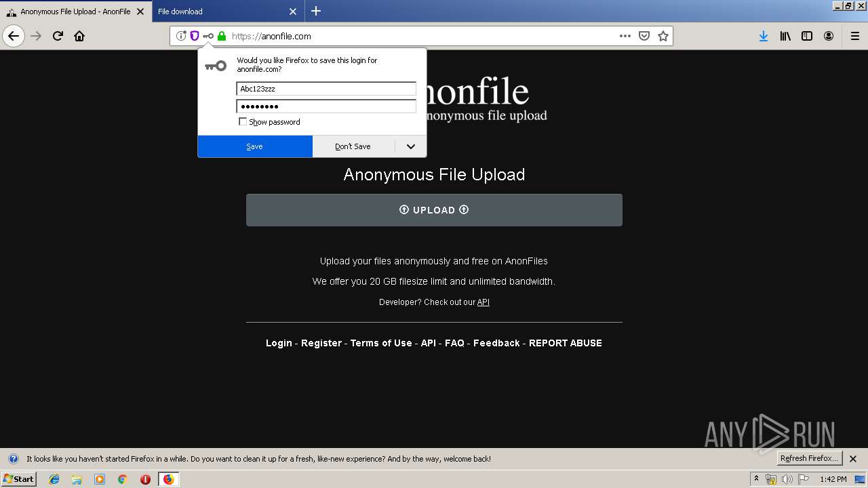Open the Firefox hamburger menu
Viewport: 868px width, 488px height.
(x=854, y=36)
